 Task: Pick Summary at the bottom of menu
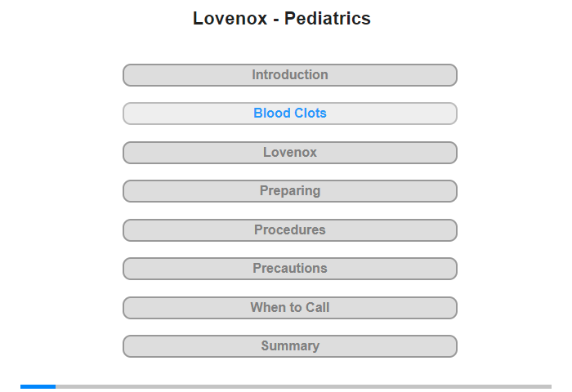tap(290, 346)
